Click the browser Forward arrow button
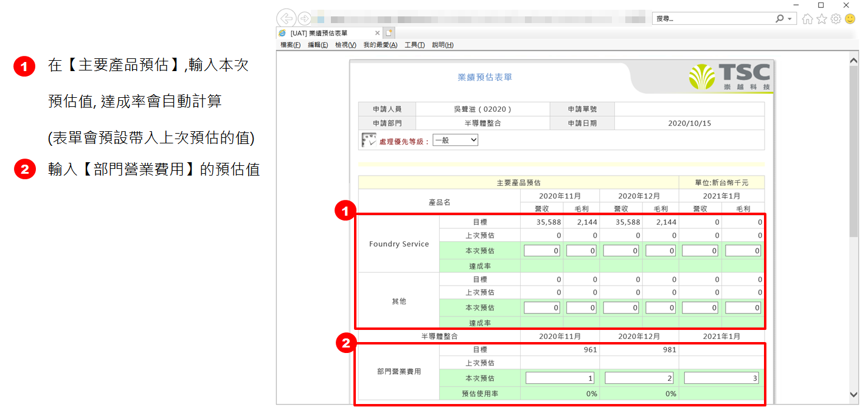Viewport: 868px width, 418px height. pyautogui.click(x=304, y=18)
